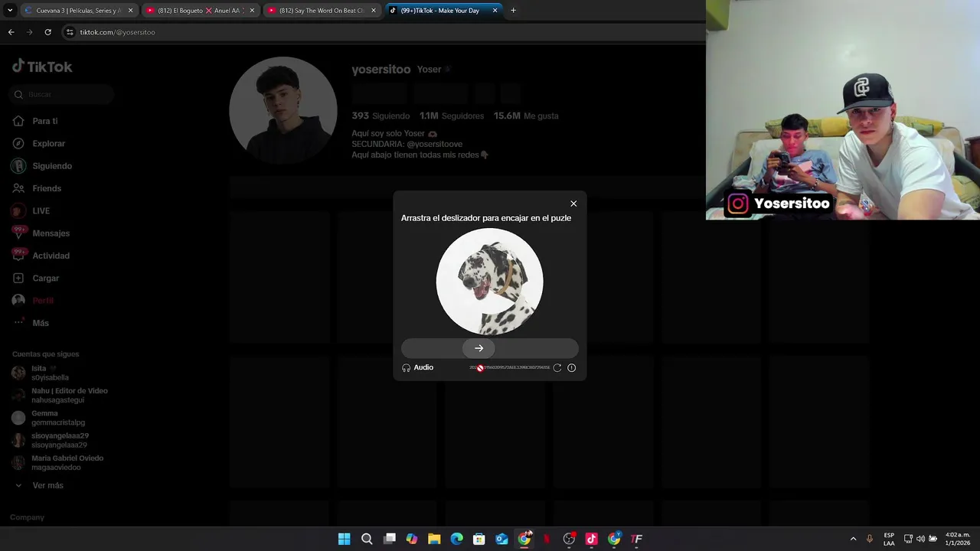Open the Windows Start menu
Screen dimensions: 980x551
345,539
